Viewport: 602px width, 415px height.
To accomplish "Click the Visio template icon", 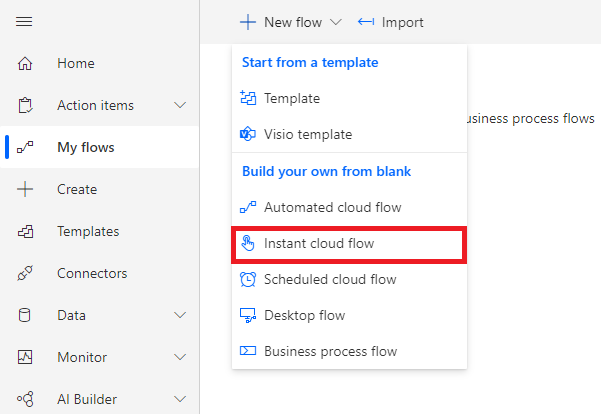I will pos(248,134).
